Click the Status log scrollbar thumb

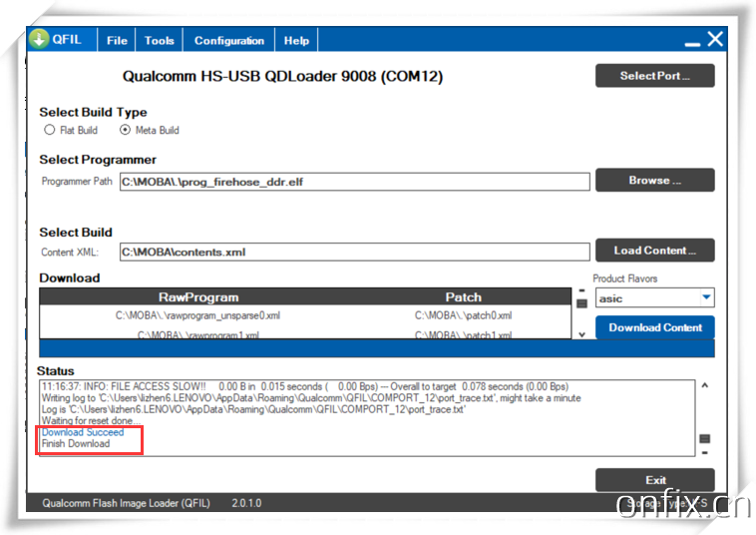[705, 438]
